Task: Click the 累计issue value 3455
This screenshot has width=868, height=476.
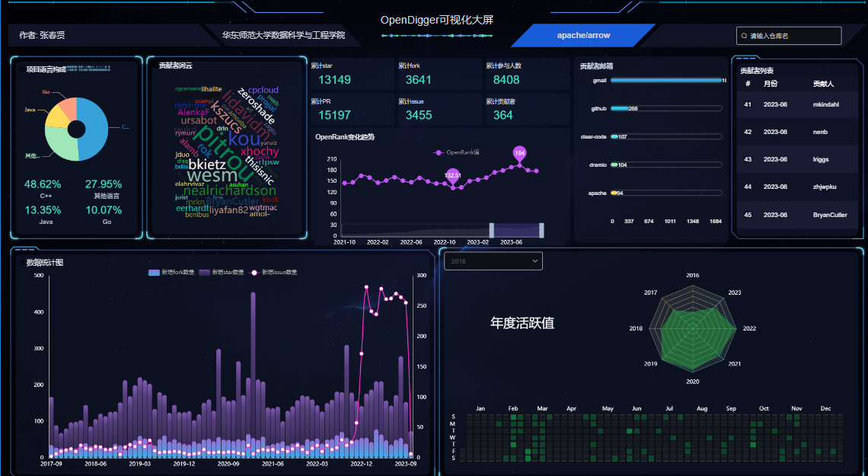Action: click(418, 115)
